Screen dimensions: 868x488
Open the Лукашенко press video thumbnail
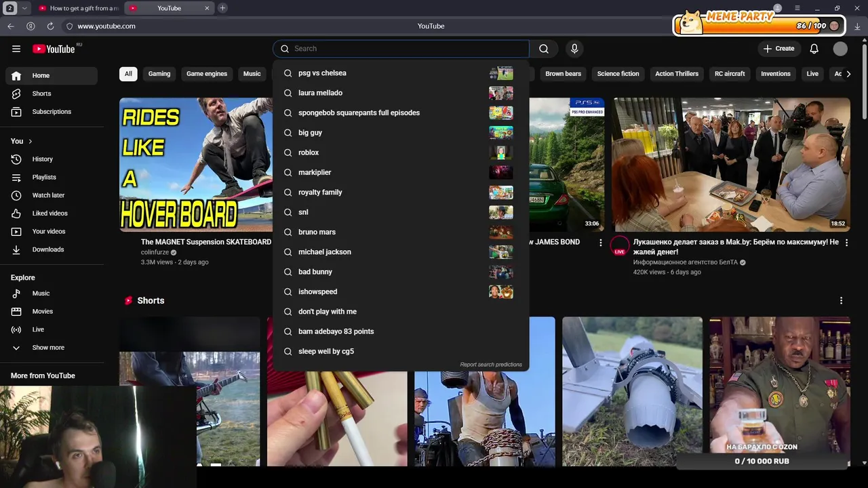pos(732,165)
